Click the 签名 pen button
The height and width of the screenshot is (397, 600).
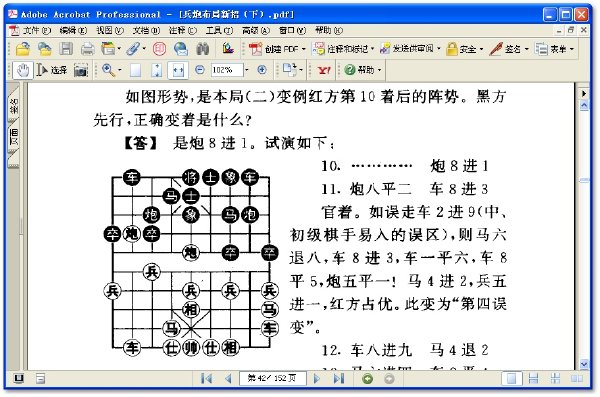505,49
